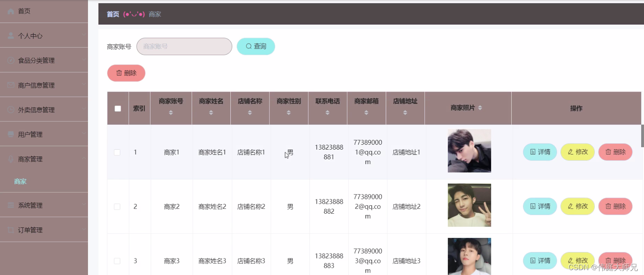Toggle the select-all checkbox in table header
Image resolution: width=644 pixels, height=275 pixels.
(x=118, y=108)
